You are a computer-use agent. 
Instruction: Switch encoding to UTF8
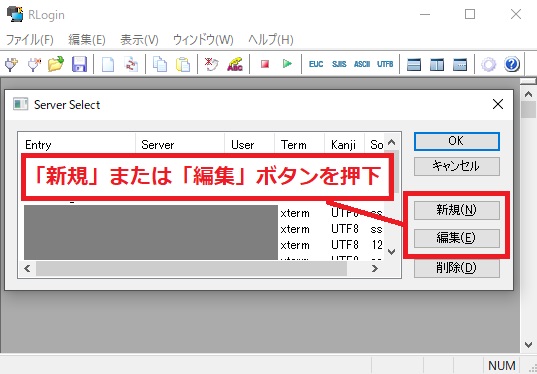tap(385, 64)
